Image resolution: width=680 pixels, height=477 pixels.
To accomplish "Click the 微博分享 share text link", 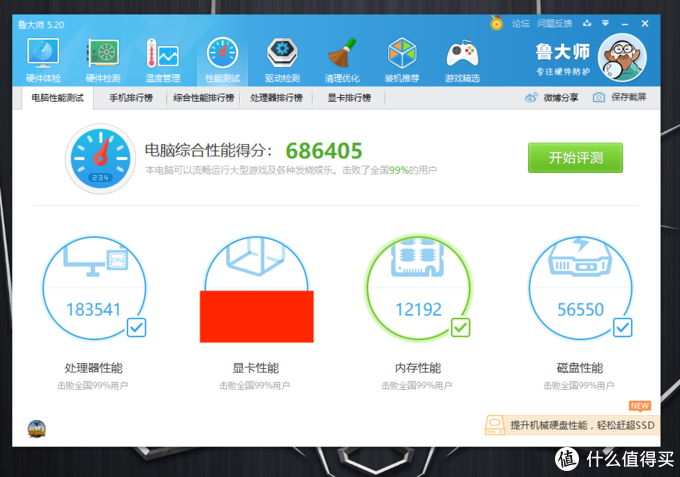I will click(x=561, y=98).
